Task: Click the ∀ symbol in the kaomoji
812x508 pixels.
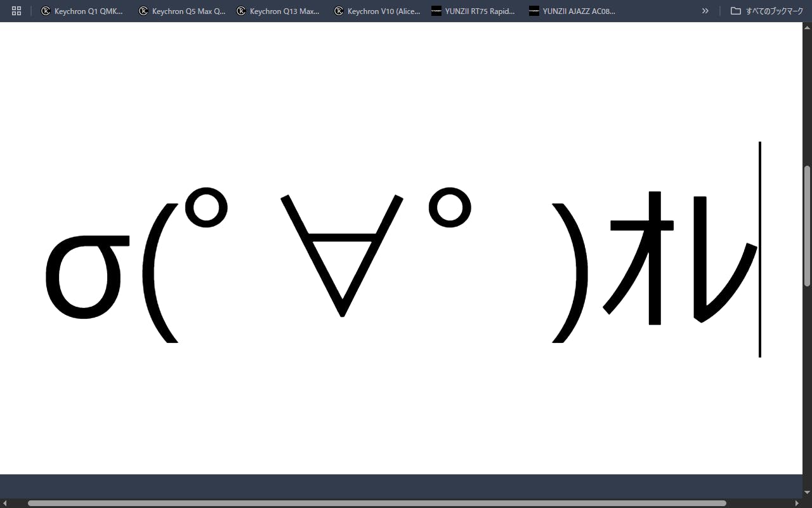Action: click(x=342, y=254)
